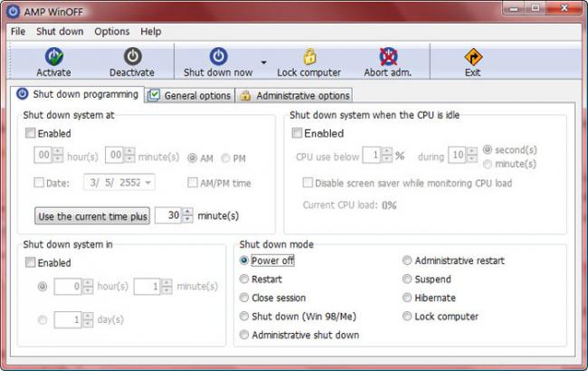Open the Options menu
Image resolution: width=588 pixels, height=371 pixels.
[112, 32]
